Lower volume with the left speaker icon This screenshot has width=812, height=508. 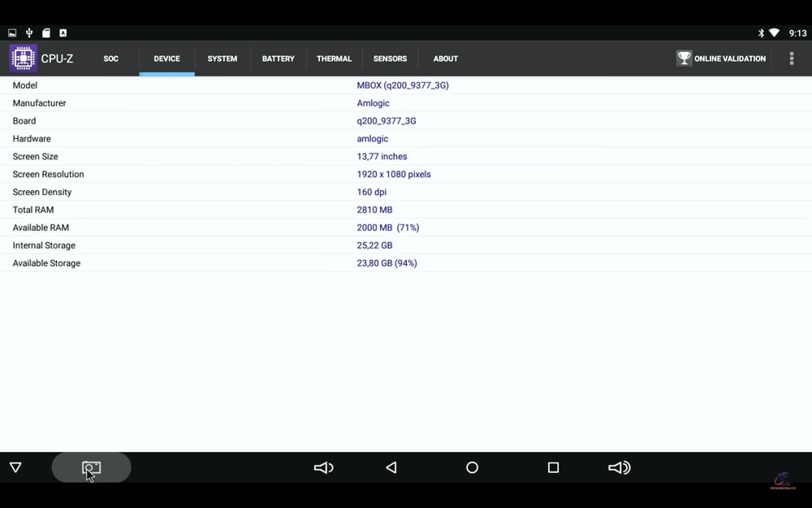pyautogui.click(x=324, y=467)
